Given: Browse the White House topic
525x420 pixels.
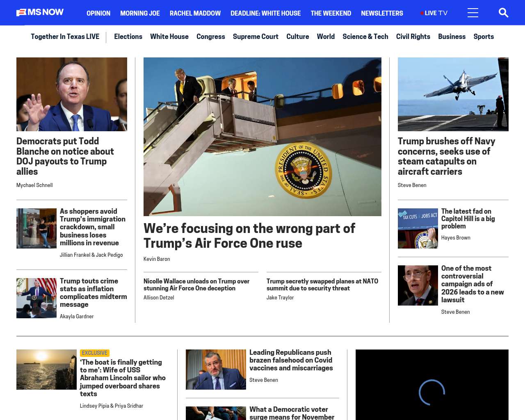Looking at the screenshot, I should tap(169, 37).
